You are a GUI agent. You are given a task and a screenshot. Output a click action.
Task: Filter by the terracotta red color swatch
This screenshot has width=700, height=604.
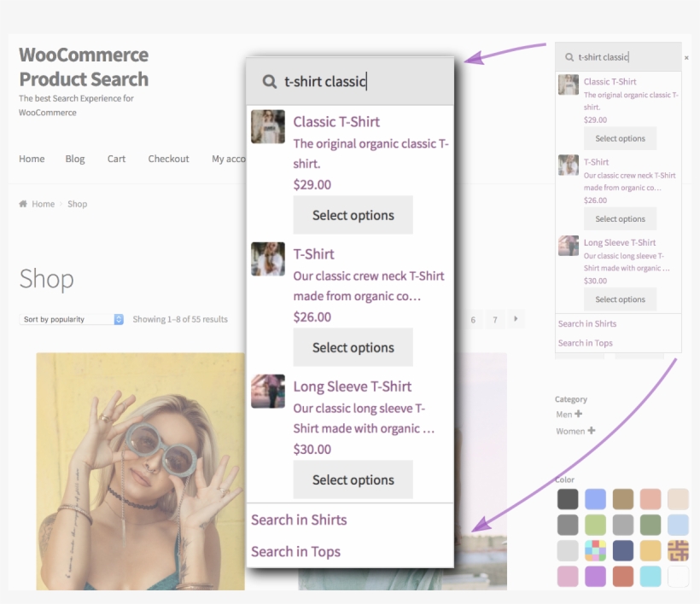coord(623,577)
